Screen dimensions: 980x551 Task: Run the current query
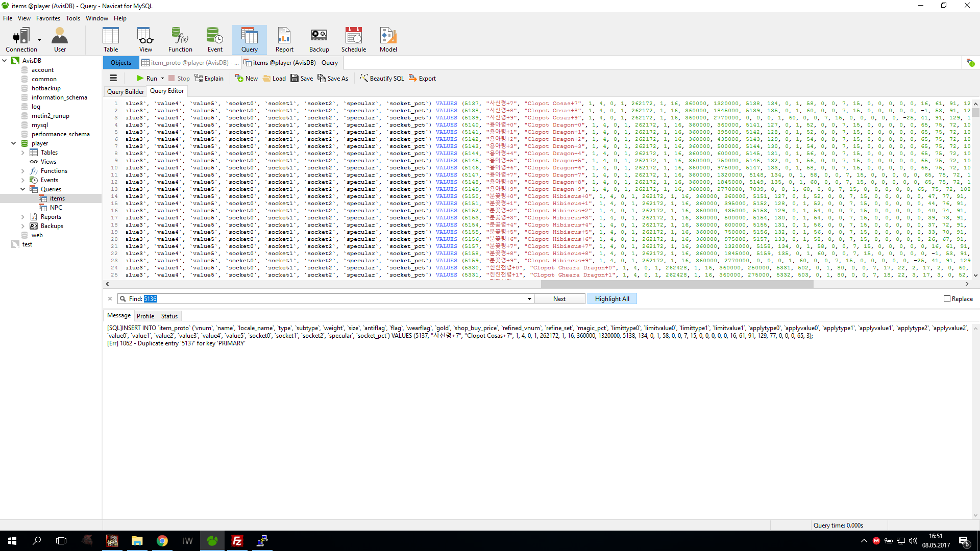point(147,78)
